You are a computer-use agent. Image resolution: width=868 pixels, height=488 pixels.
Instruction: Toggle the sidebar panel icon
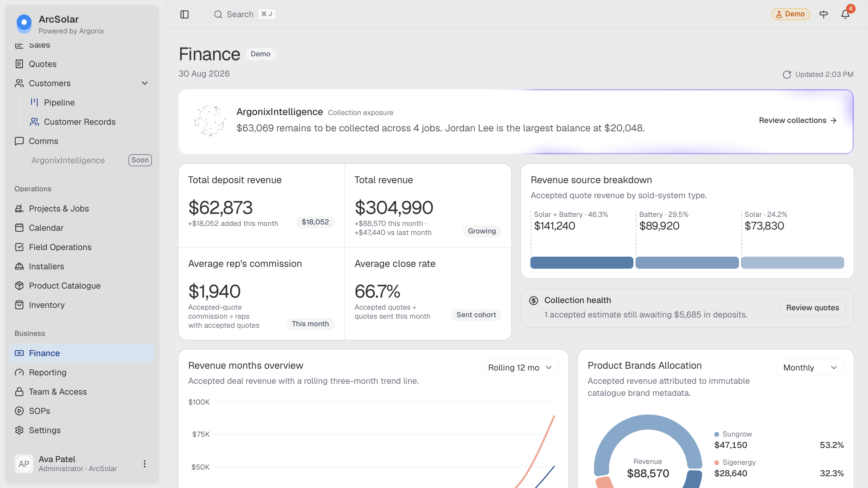184,14
